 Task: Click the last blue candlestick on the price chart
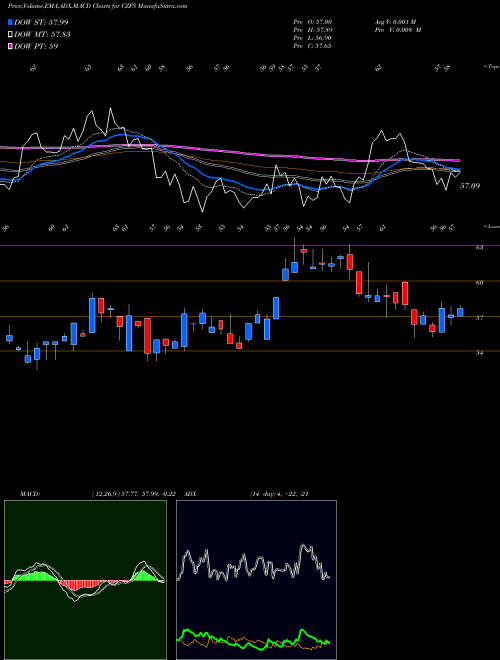tap(460, 312)
